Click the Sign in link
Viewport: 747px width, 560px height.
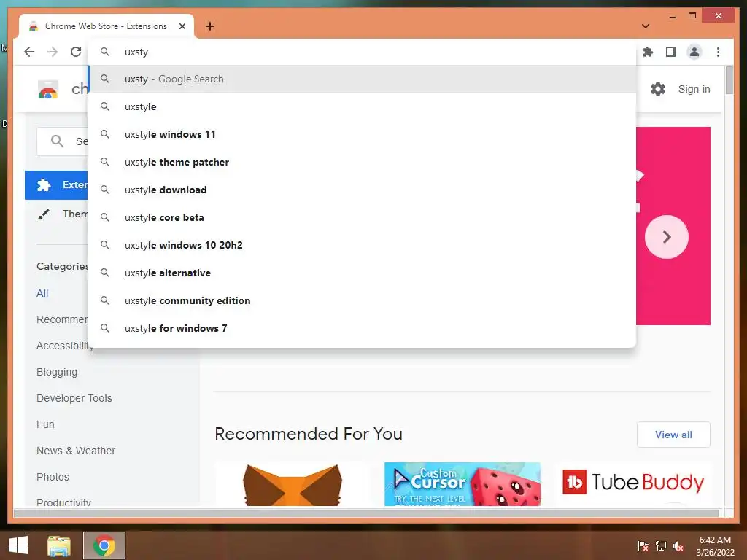[694, 89]
